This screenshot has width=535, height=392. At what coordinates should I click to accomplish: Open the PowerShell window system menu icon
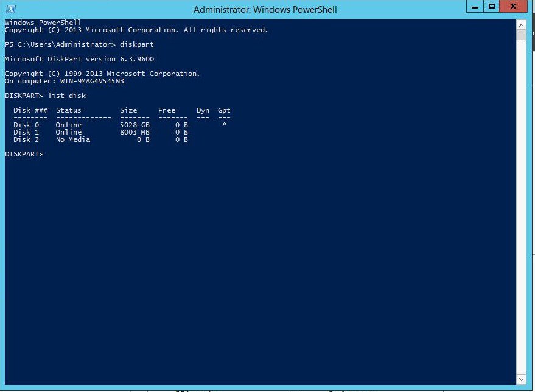click(x=10, y=9)
